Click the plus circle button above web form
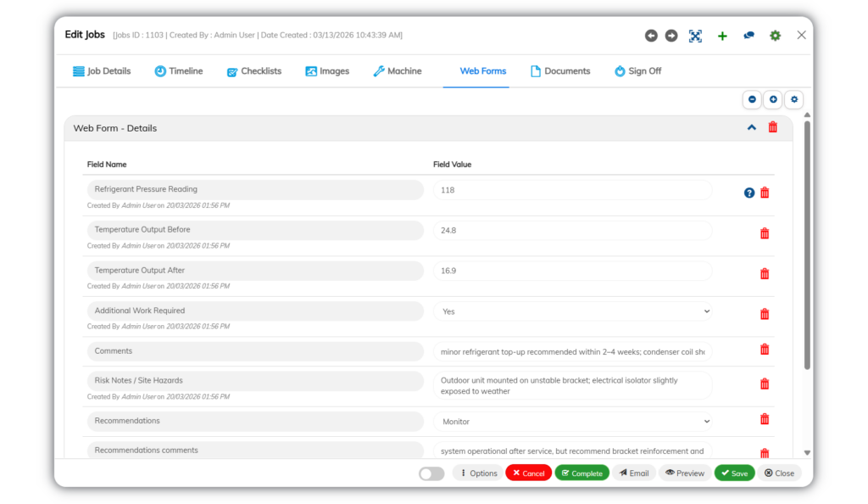This screenshot has height=504, width=868. 773,99
